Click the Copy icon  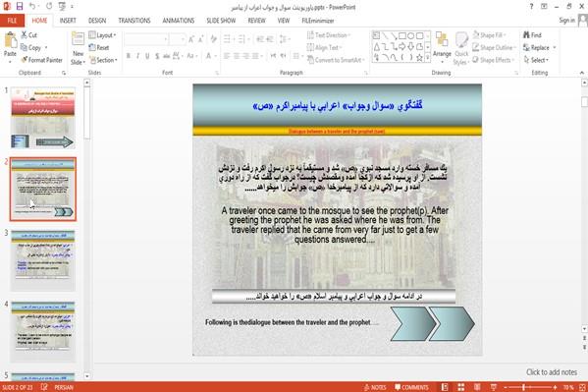point(24,47)
